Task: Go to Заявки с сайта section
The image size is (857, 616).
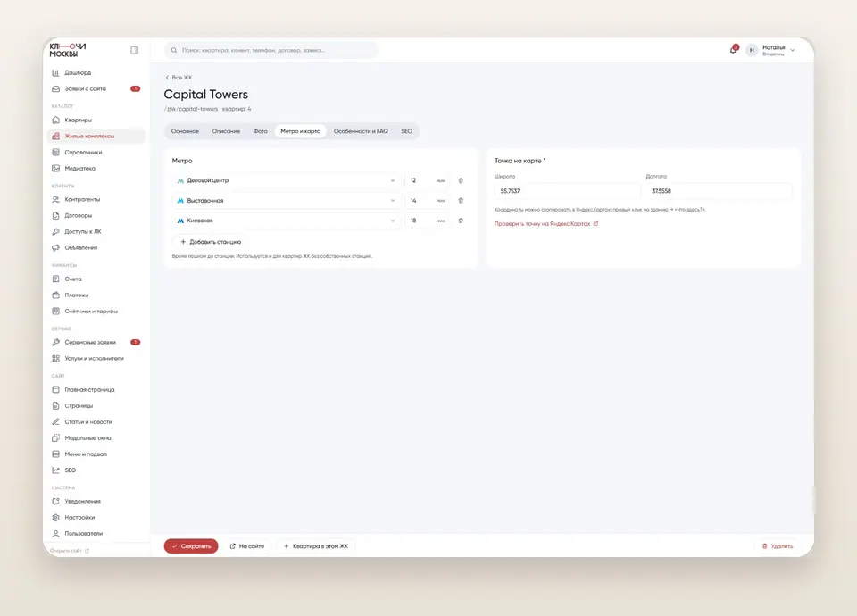Action: point(96,88)
